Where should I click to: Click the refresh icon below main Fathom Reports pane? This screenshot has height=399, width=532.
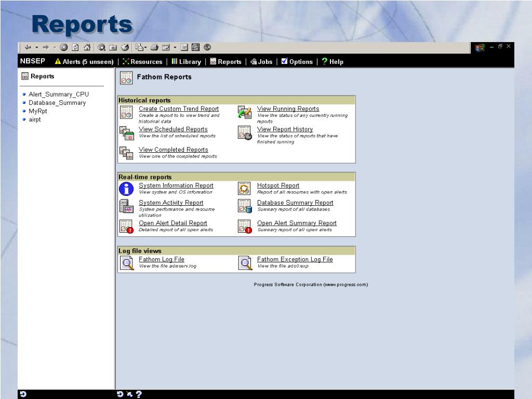point(120,394)
